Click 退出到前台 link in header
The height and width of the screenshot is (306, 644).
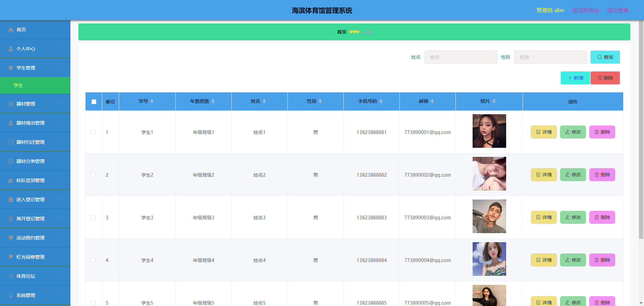(x=585, y=10)
